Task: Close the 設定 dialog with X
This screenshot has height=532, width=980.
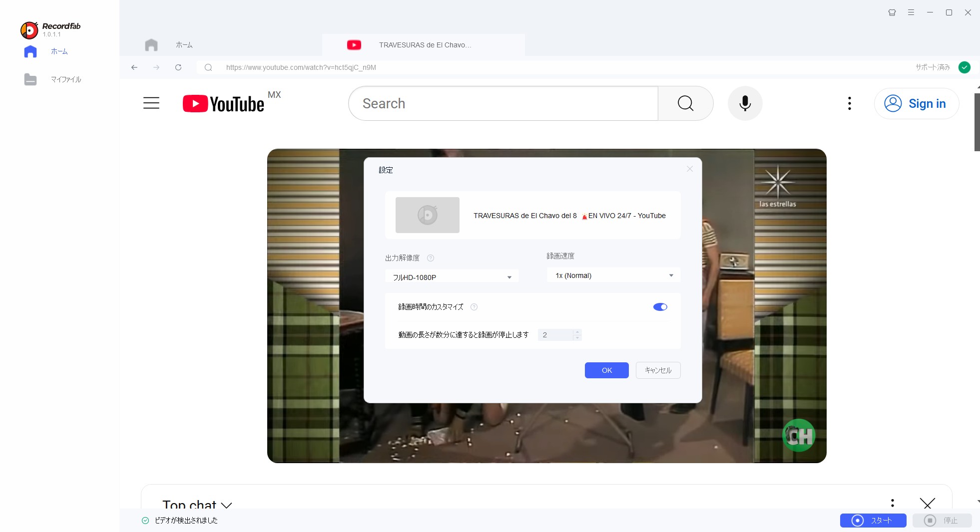Action: (690, 169)
